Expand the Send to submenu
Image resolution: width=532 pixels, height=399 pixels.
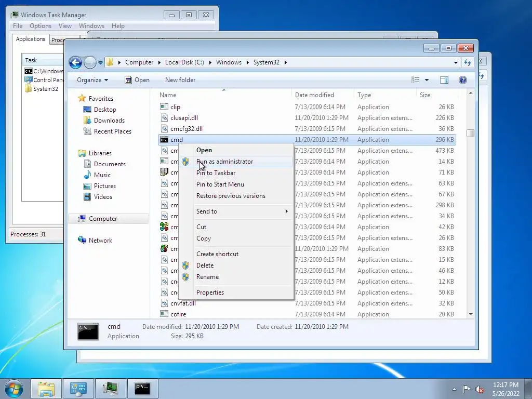click(x=236, y=211)
